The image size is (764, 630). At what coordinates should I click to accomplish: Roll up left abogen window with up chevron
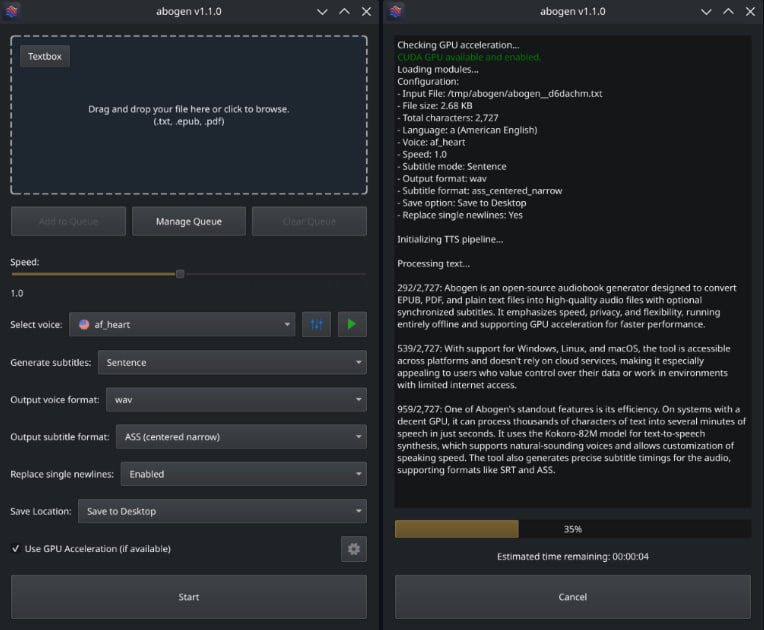coord(344,11)
